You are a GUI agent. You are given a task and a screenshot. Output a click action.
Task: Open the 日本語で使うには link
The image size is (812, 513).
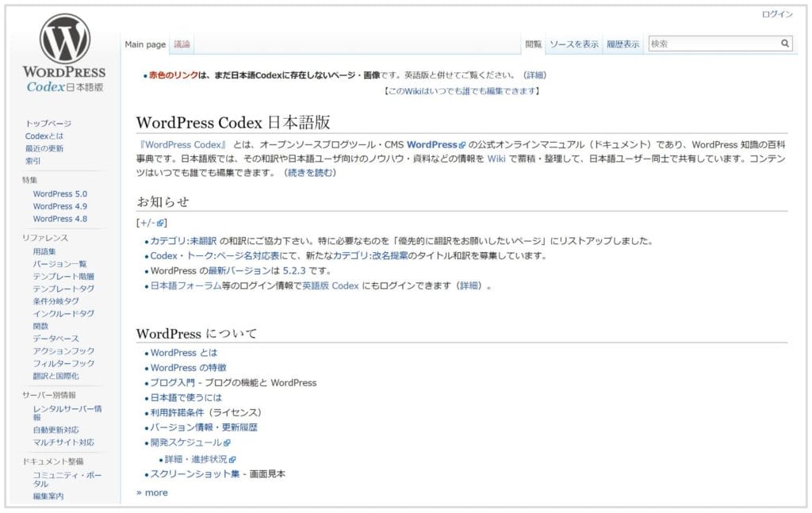186,398
